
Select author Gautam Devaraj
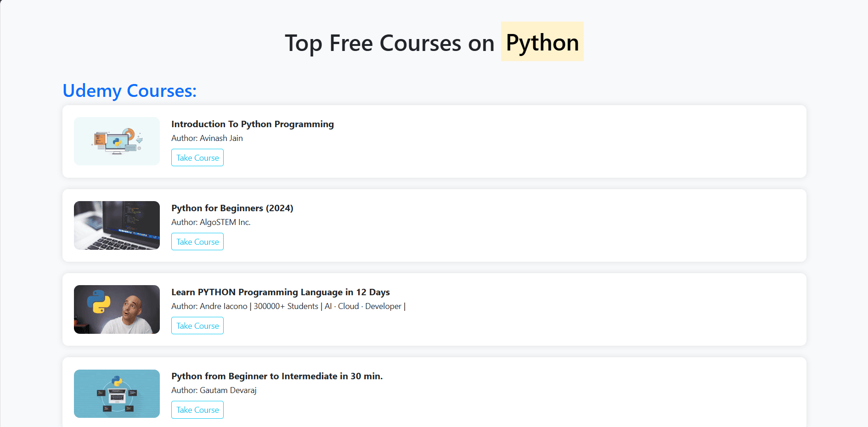coord(214,390)
